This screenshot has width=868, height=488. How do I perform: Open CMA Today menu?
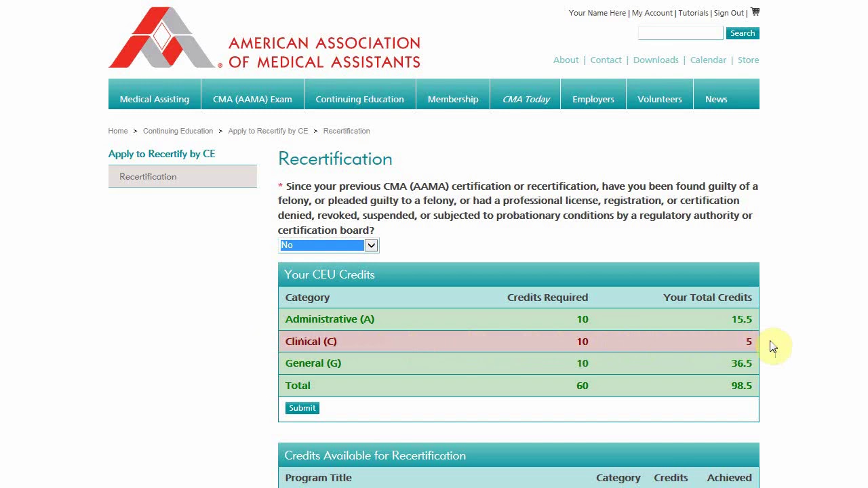526,94
